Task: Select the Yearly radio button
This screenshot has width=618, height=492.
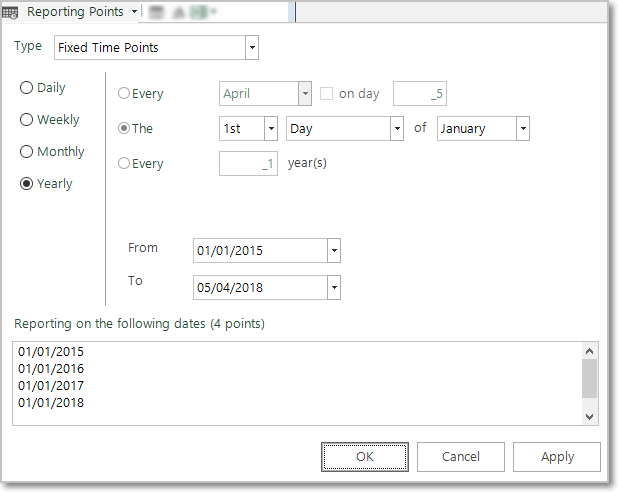Action: (x=26, y=184)
